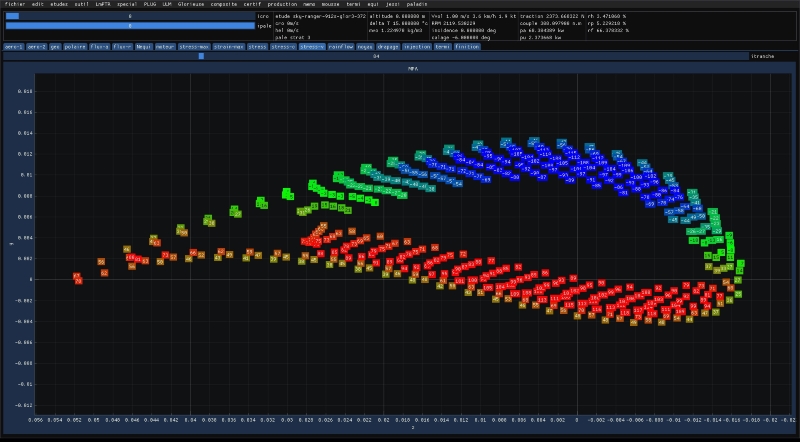Open the fichier menu
The width and height of the screenshot is (800, 442).
(x=14, y=5)
